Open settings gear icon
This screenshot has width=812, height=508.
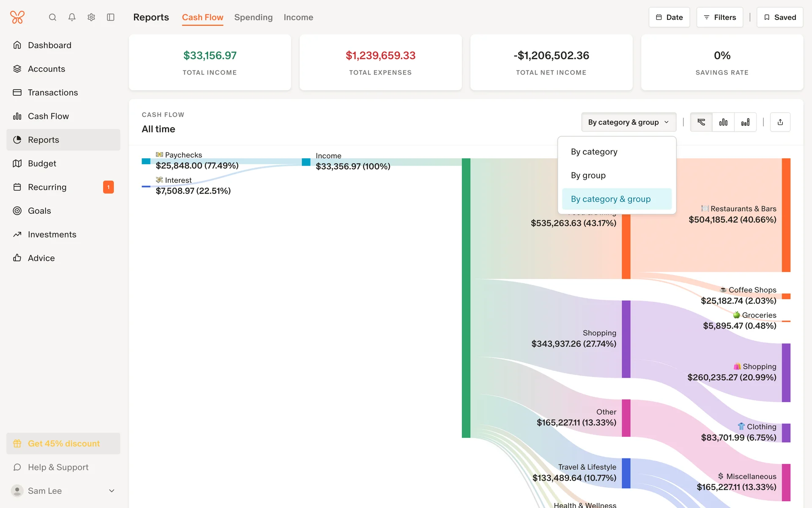[x=91, y=17]
